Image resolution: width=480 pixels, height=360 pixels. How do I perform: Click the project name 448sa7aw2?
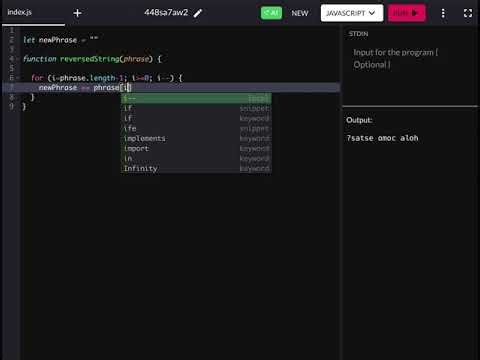point(166,13)
